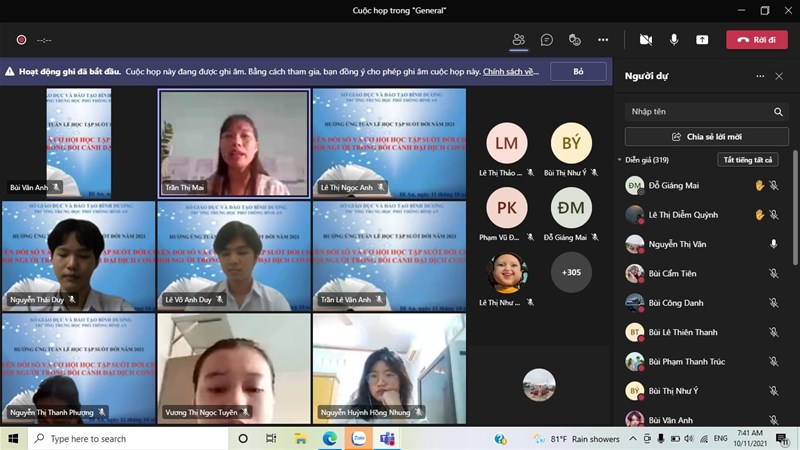Viewport: 800px width, 450px height.
Task: Leave the meeting with Rời đi button
Action: (x=757, y=40)
